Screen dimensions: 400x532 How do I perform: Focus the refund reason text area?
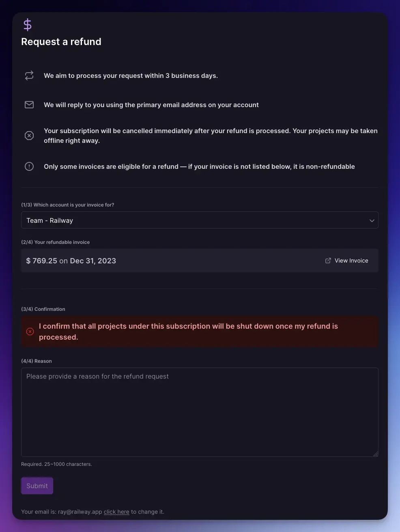[200, 412]
